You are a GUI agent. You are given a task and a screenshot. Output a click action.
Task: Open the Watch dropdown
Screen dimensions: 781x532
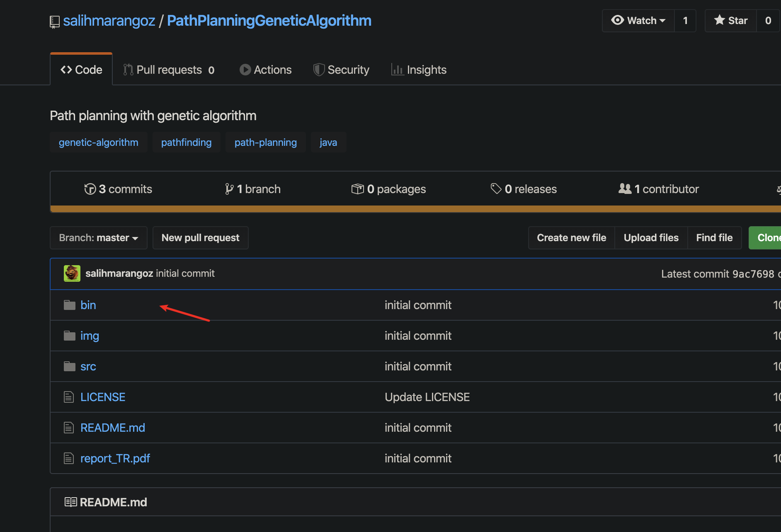pos(638,20)
